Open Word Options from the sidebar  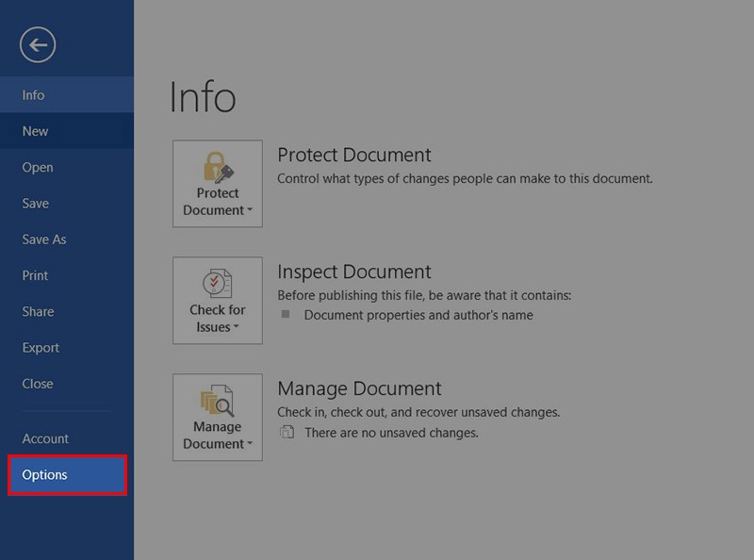[45, 475]
